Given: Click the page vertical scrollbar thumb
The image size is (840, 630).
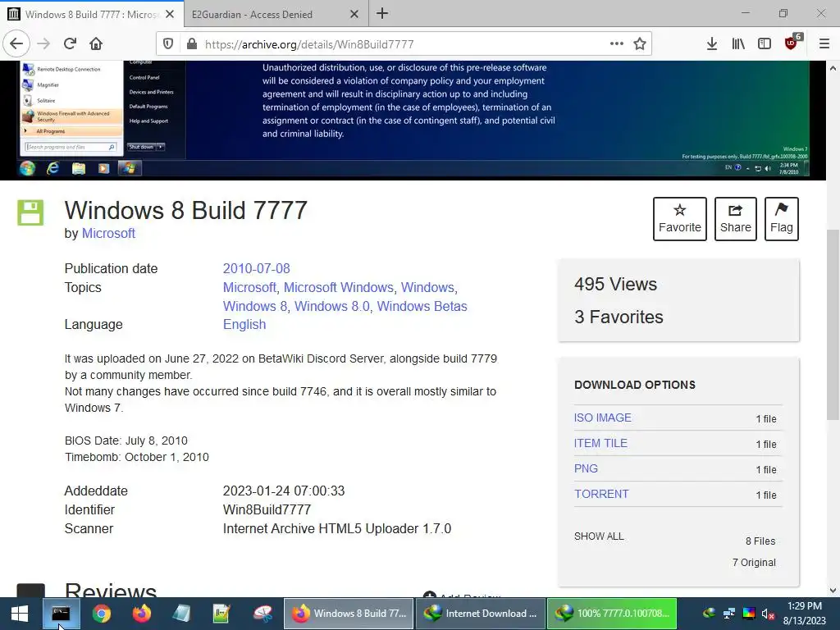Looking at the screenshot, I should pyautogui.click(x=833, y=325).
